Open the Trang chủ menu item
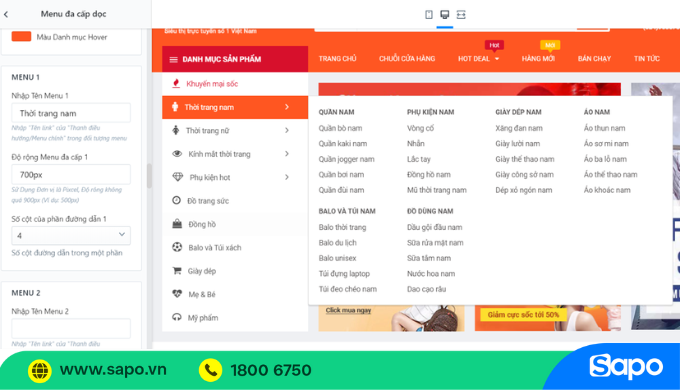 [x=337, y=59]
